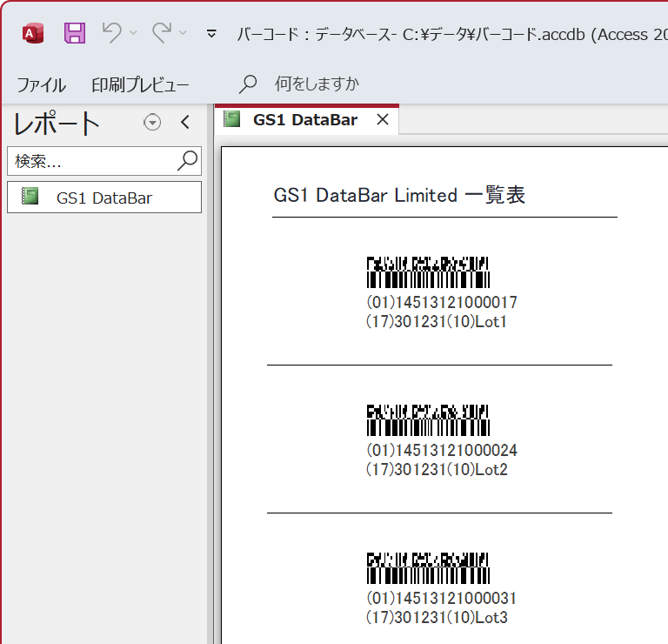Click the report icon on GS1 DataBar tab
The image size is (668, 644).
pyautogui.click(x=231, y=119)
